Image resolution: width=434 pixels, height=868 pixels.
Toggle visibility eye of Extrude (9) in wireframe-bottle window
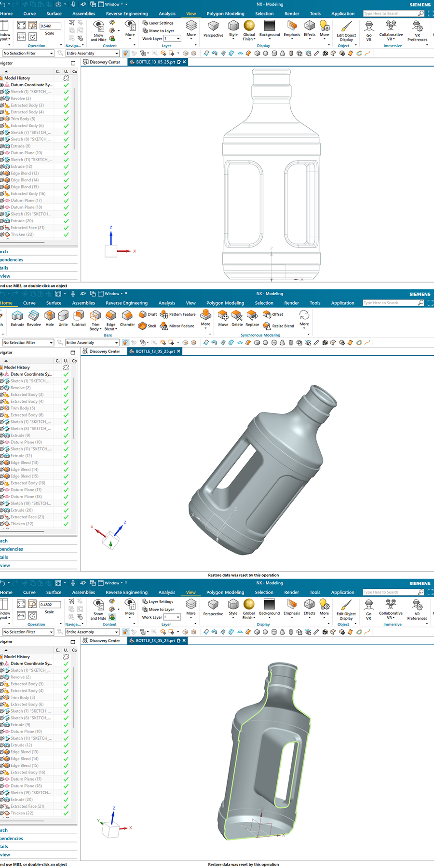[x=2, y=146]
